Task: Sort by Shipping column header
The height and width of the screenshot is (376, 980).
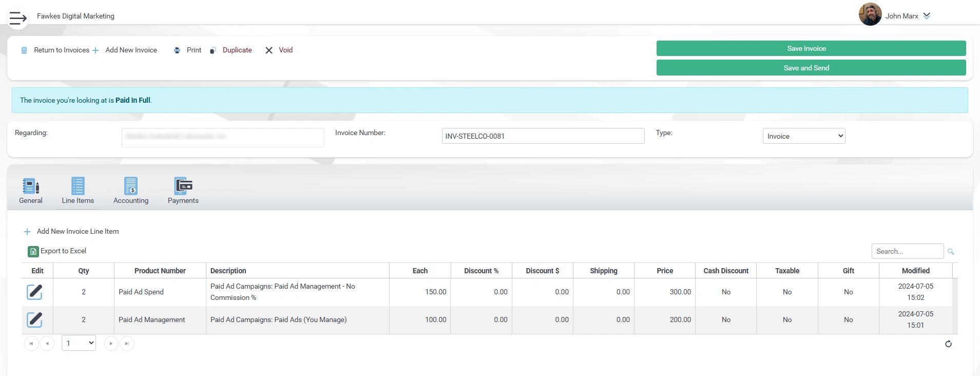Action: pyautogui.click(x=604, y=271)
